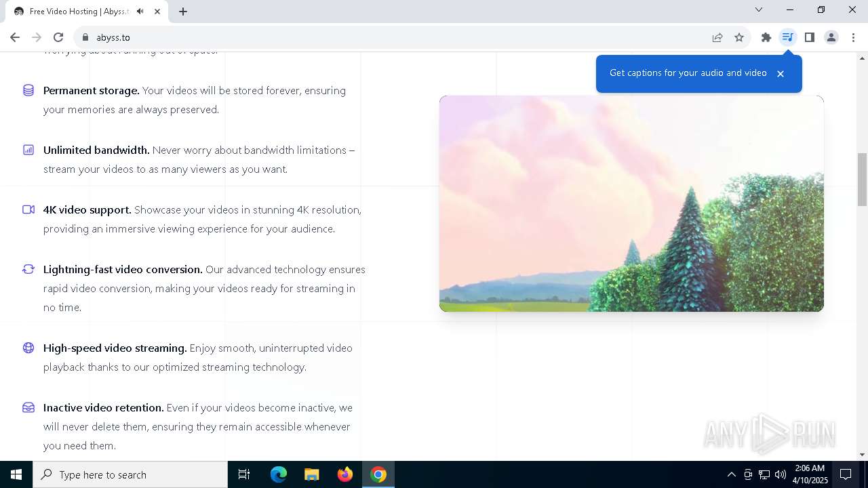The width and height of the screenshot is (868, 488).
Task: Dismiss the captions tooltip
Action: tap(781, 73)
